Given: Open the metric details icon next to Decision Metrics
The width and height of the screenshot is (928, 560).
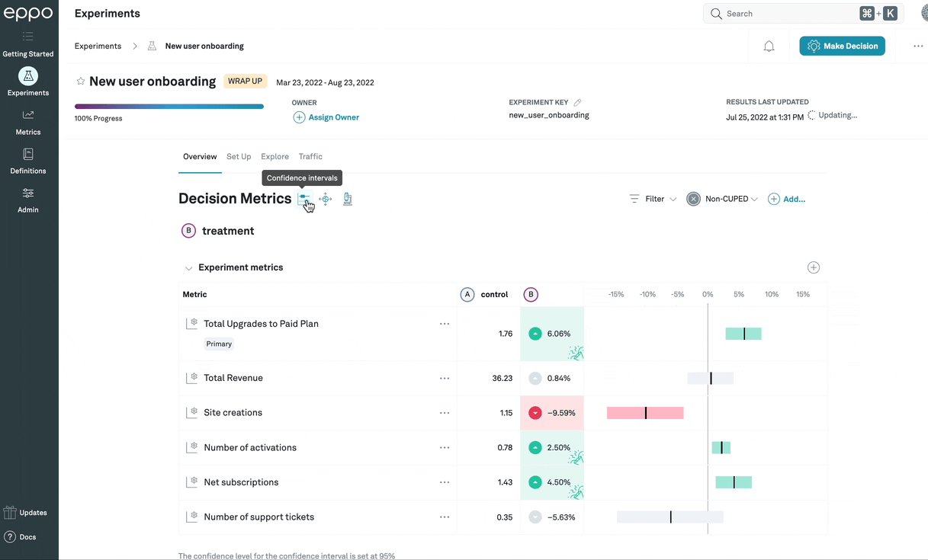Looking at the screenshot, I should [x=347, y=199].
